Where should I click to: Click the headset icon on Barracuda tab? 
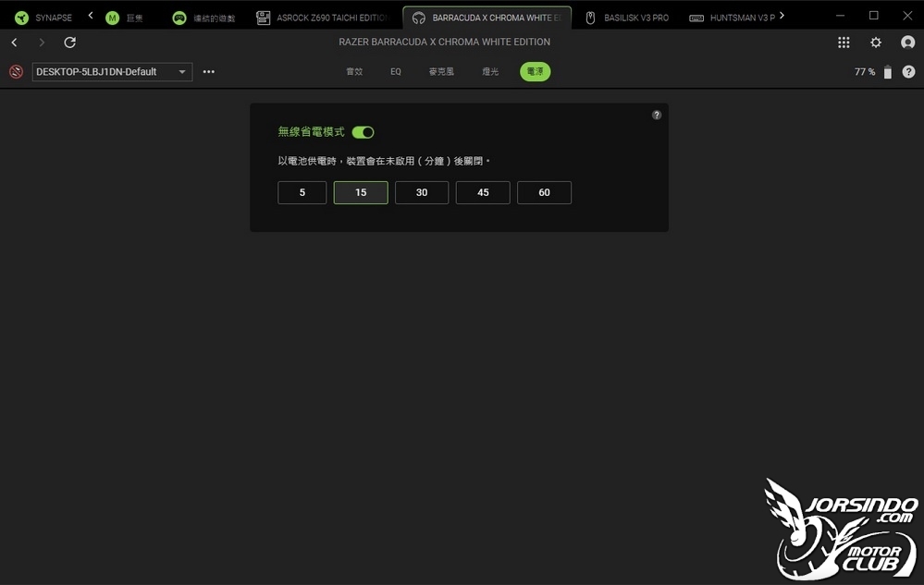[418, 18]
